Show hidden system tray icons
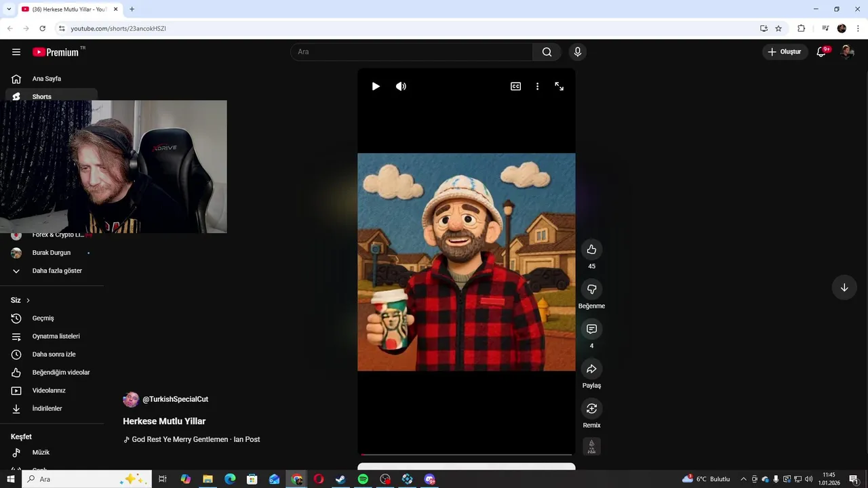This screenshot has height=488, width=868. (x=743, y=479)
